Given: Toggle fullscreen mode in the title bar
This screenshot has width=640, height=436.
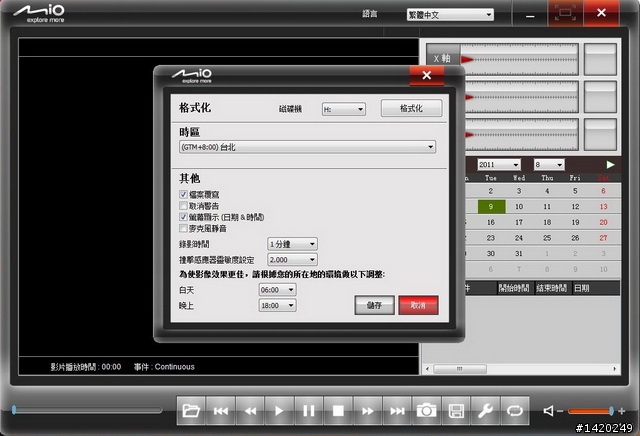Looking at the screenshot, I should [x=565, y=13].
